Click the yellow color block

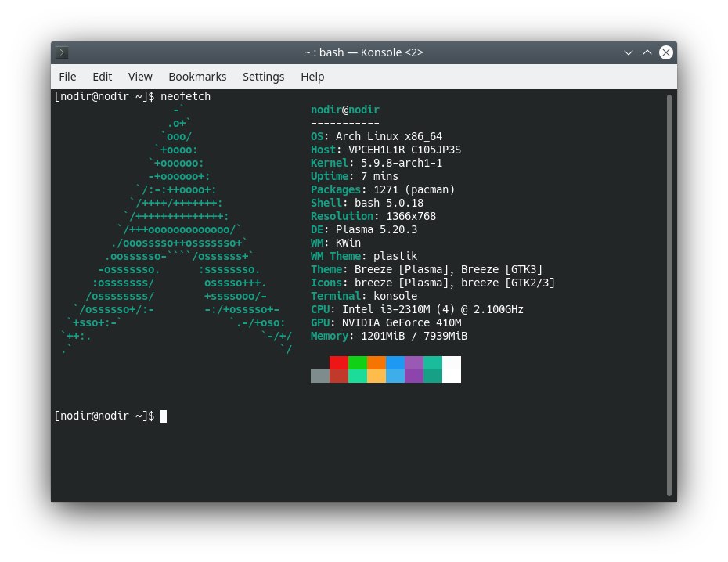pyautogui.click(x=377, y=376)
